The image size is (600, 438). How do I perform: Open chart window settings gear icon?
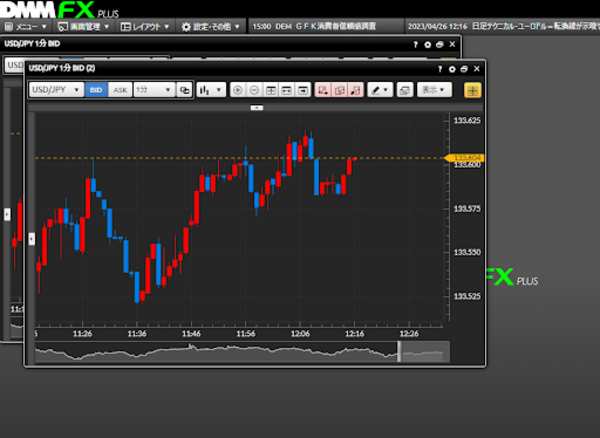[x=452, y=69]
